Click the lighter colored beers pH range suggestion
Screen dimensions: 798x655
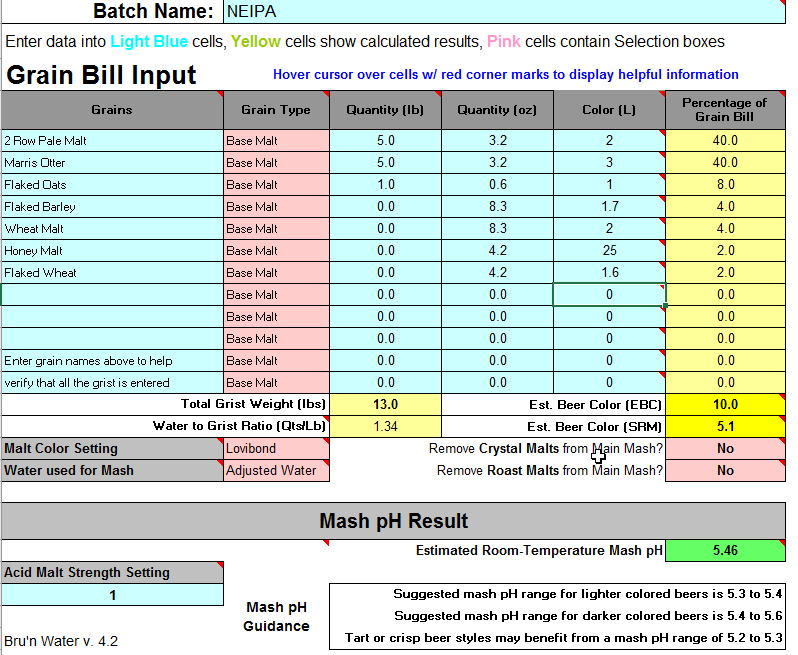pos(587,594)
